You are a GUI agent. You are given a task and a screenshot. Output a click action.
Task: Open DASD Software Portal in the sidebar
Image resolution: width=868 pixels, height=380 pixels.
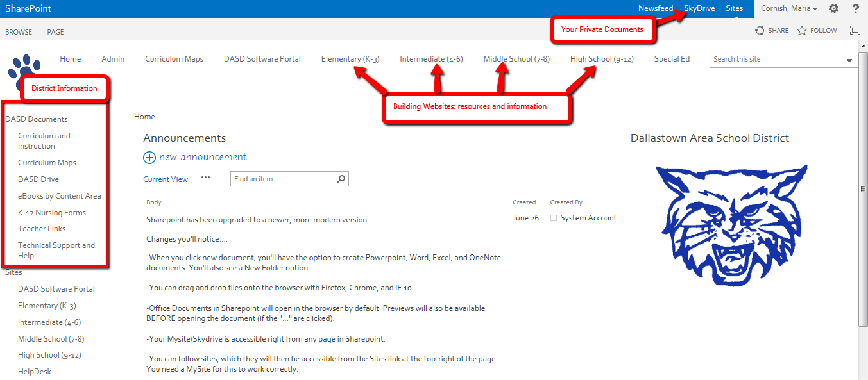point(56,289)
